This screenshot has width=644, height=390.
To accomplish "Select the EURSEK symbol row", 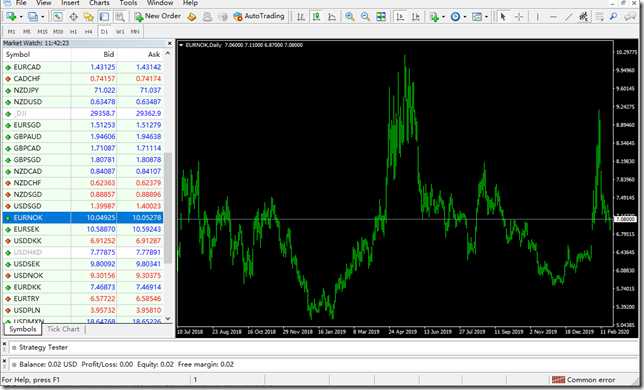I will 83,229.
